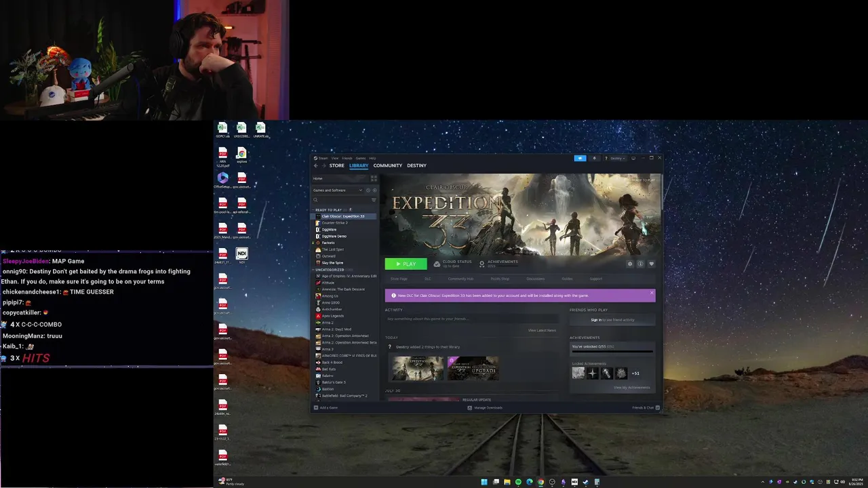Open the Friends menu
The image size is (868, 488).
coord(347,158)
